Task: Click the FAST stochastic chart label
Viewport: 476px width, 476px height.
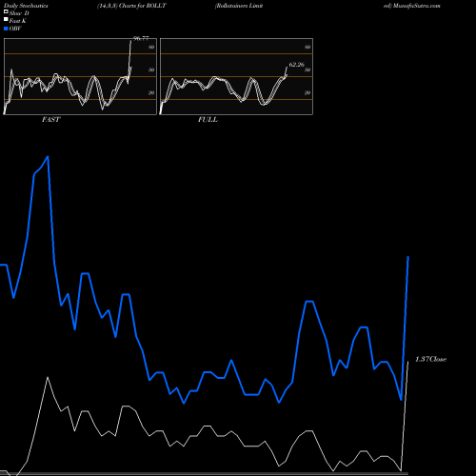Action: (x=50, y=120)
